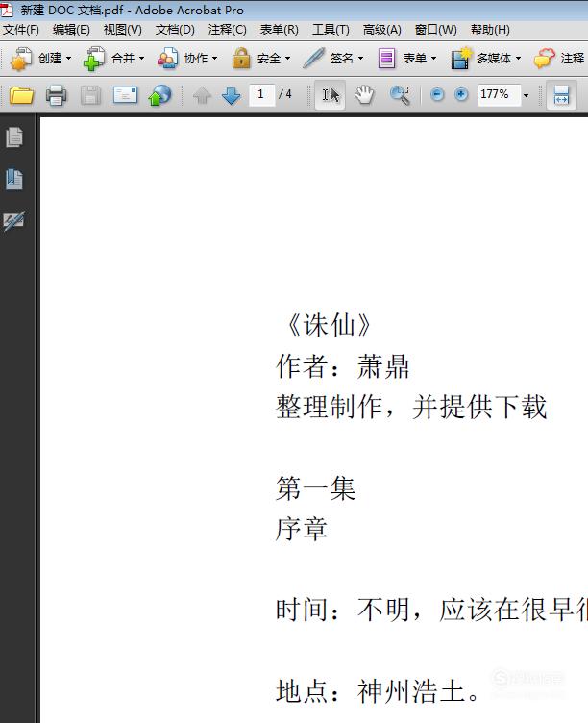Open the Edit (编辑) menu
This screenshot has height=723, width=588.
point(71,30)
